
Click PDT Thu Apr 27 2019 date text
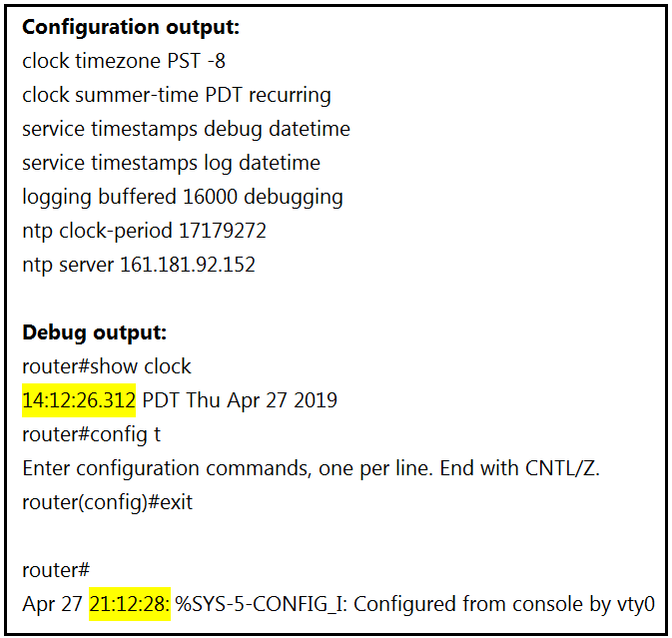pos(240,400)
